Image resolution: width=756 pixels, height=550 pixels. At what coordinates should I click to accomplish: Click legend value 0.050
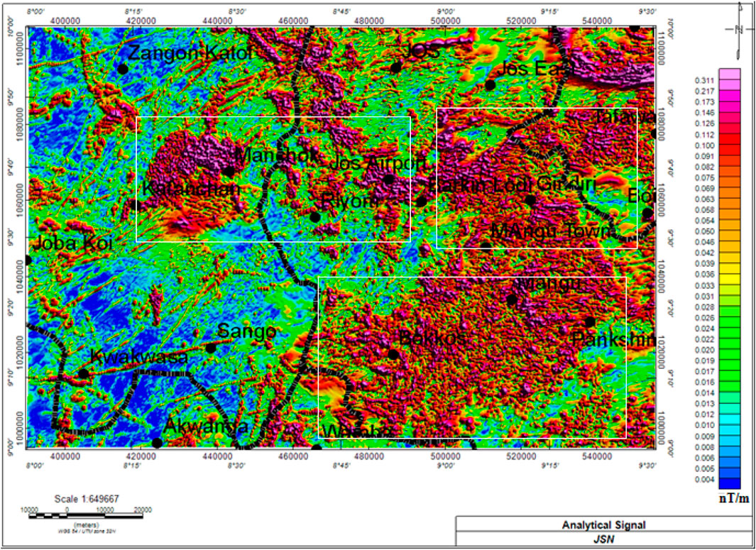coord(704,231)
